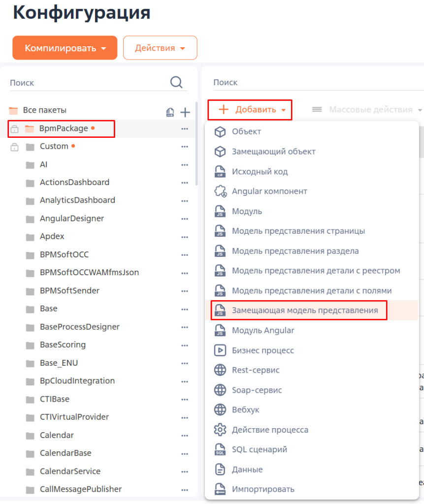Select Rest-сервис menu entry
Viewport: 424px width, 504px height.
coord(256,370)
